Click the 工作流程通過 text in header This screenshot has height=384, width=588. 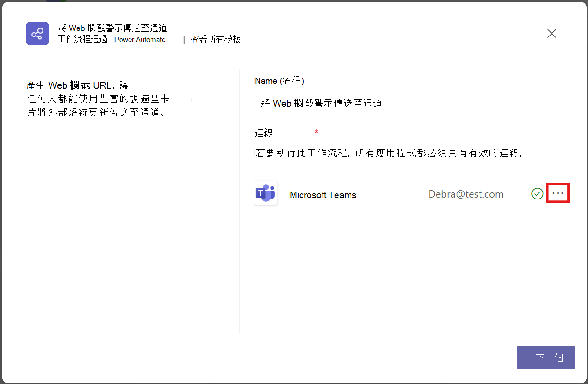pos(82,39)
